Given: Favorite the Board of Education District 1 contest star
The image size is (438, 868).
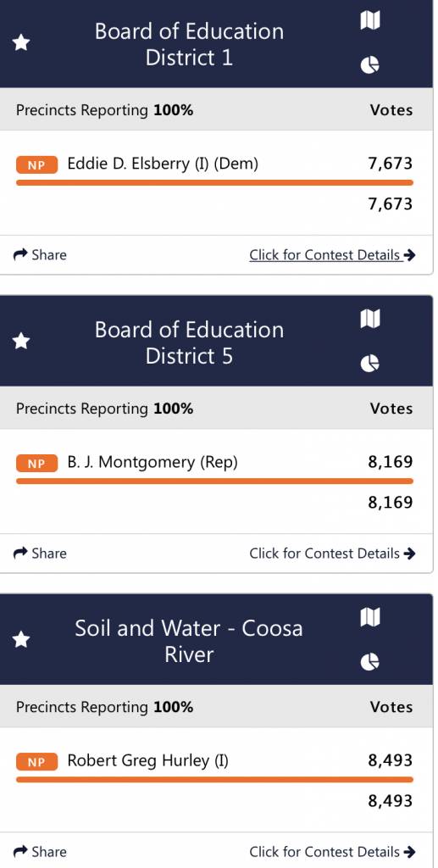Looking at the screenshot, I should coord(21,42).
